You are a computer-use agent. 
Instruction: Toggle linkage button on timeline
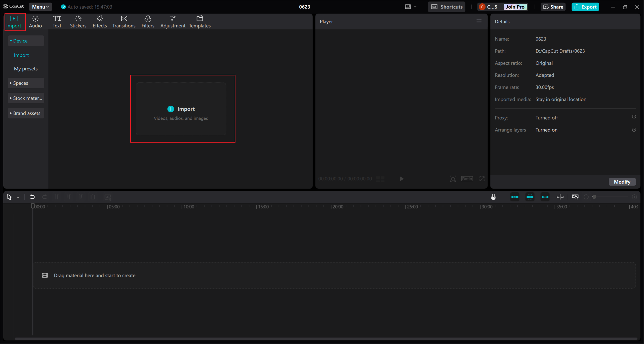coord(545,197)
